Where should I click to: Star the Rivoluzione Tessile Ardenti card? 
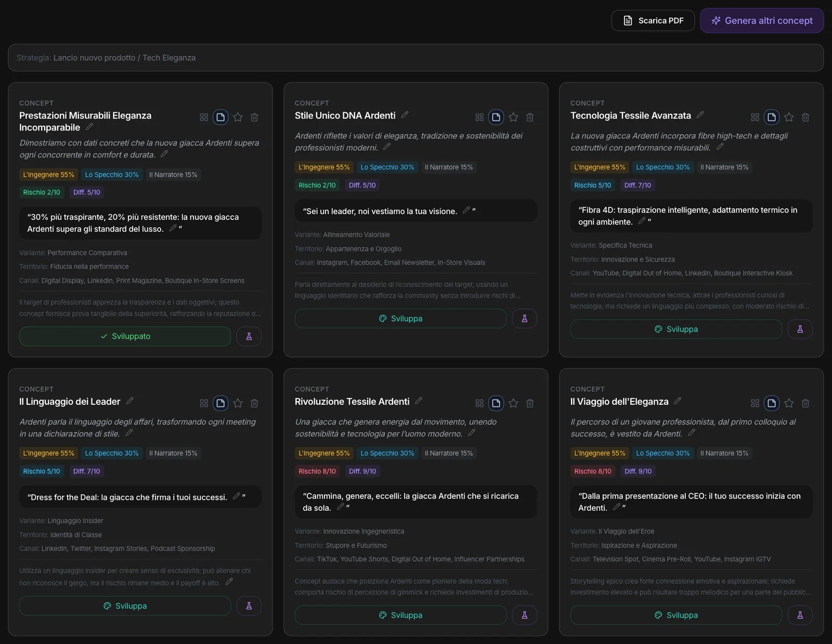[513, 403]
